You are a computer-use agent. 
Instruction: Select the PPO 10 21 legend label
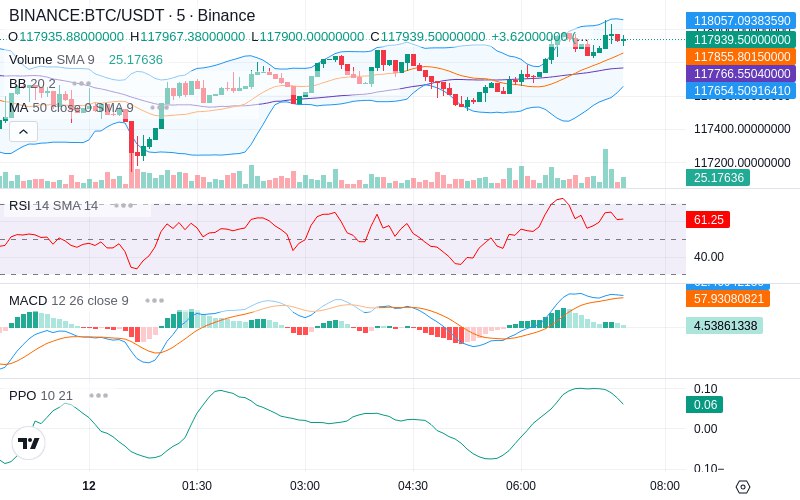pos(41,395)
